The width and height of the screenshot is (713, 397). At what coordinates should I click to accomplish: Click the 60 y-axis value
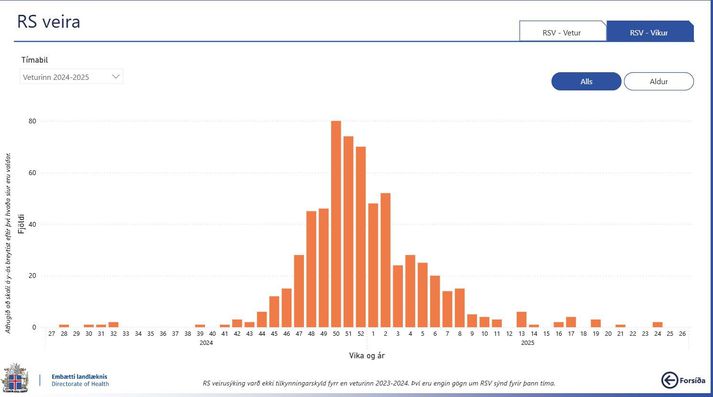point(32,173)
